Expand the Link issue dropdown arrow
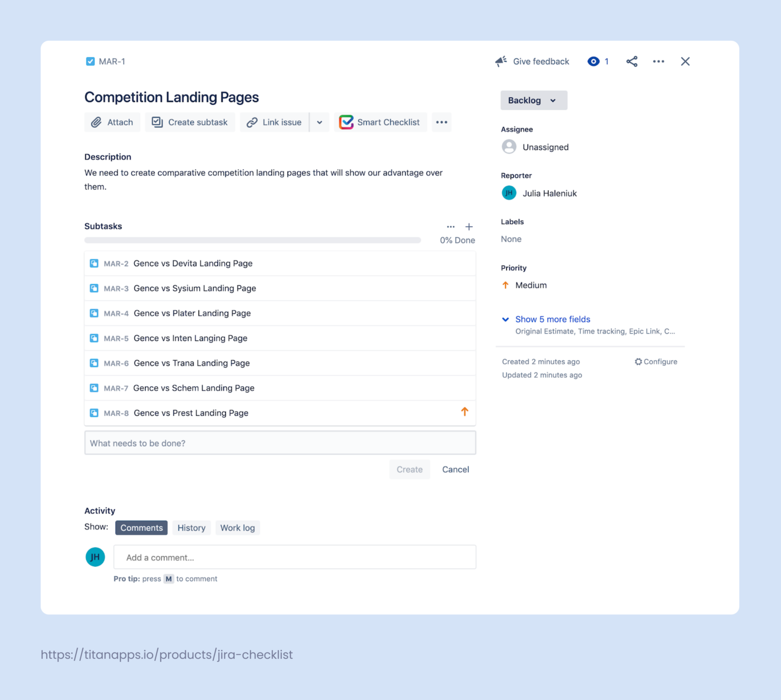 tap(319, 122)
